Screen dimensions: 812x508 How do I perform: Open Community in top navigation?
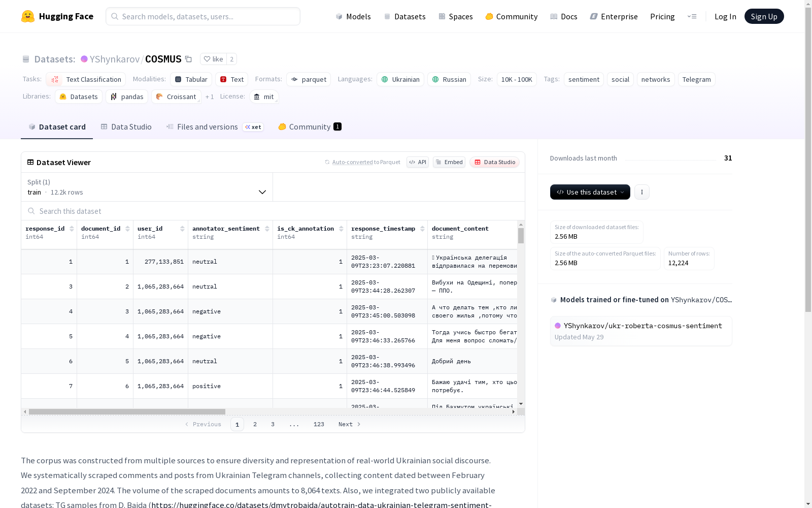tap(512, 16)
